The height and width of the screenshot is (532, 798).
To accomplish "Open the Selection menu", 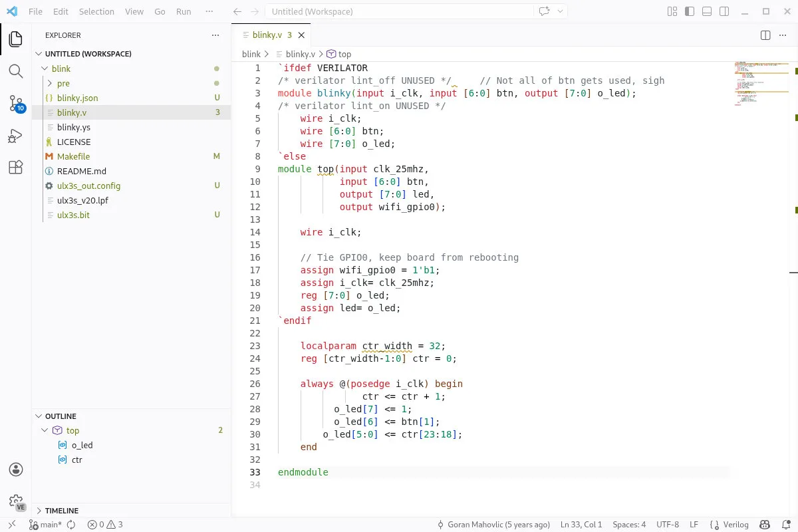I will pyautogui.click(x=96, y=12).
